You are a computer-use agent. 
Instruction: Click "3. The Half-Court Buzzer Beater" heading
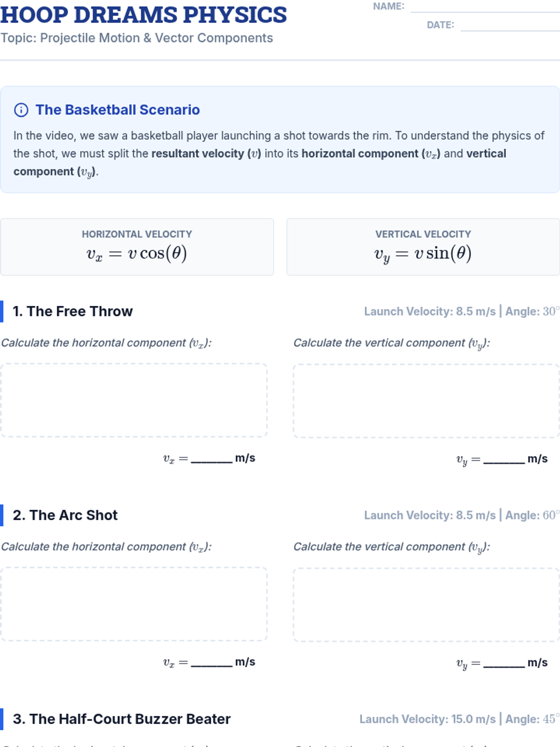click(122, 719)
